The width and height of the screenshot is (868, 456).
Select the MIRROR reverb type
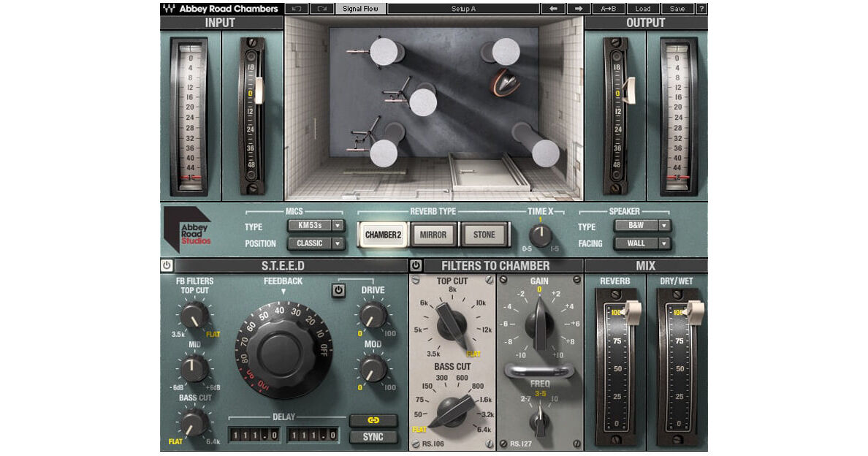(x=434, y=235)
